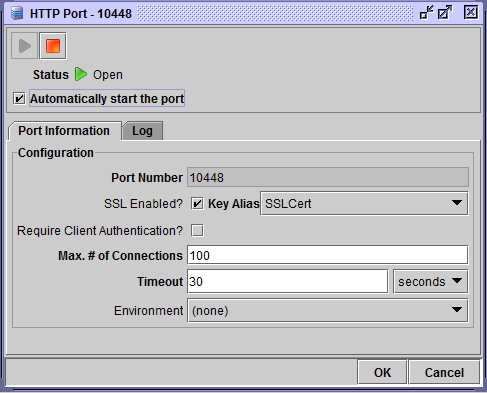Switch to the Log tab
Image resolution: width=487 pixels, height=393 pixels.
click(x=142, y=131)
